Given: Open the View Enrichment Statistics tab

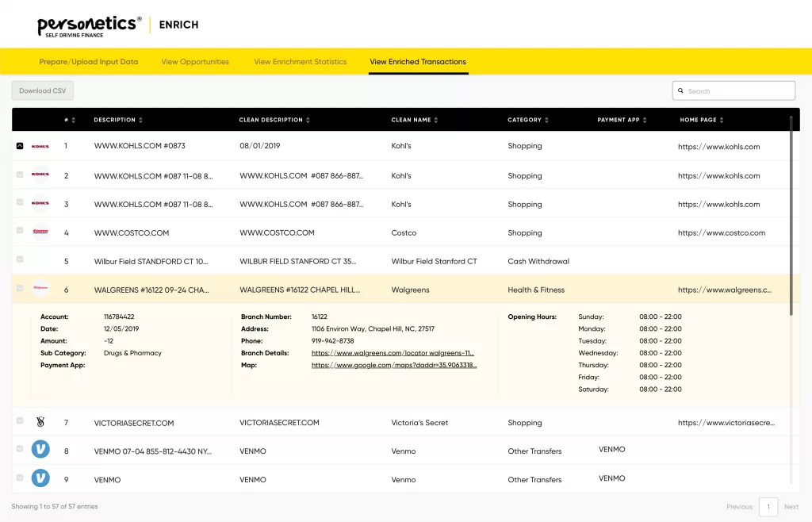Looking at the screenshot, I should (301, 62).
